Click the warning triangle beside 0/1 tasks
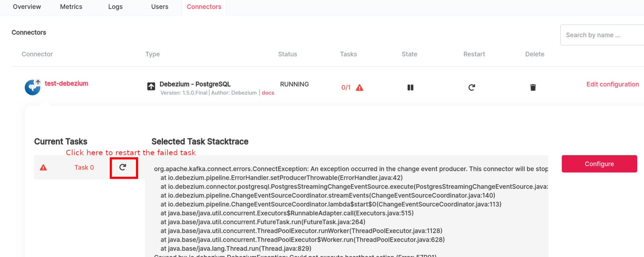 (x=360, y=88)
